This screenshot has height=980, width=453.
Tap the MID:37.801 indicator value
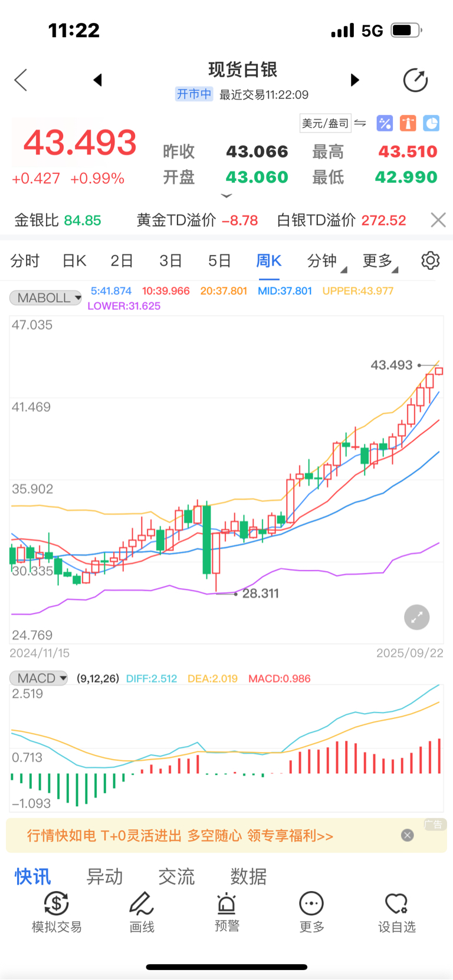point(285,291)
